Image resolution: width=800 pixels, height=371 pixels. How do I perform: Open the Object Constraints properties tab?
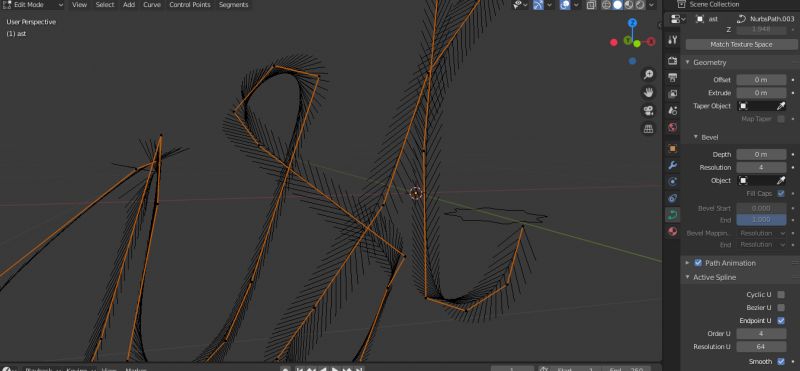672,198
